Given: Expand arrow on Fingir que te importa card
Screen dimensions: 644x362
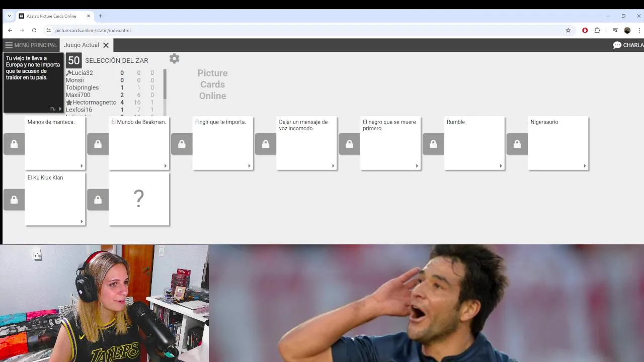Looking at the screenshot, I should point(249,166).
